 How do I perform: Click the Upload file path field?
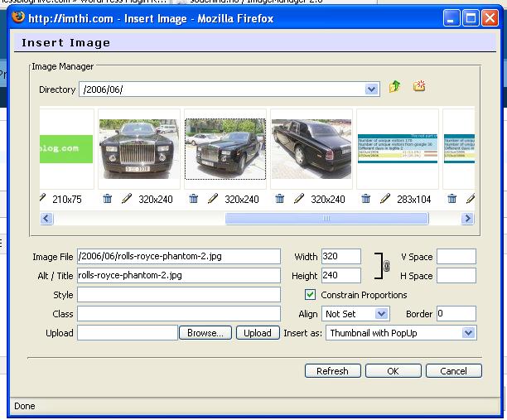[128, 333]
